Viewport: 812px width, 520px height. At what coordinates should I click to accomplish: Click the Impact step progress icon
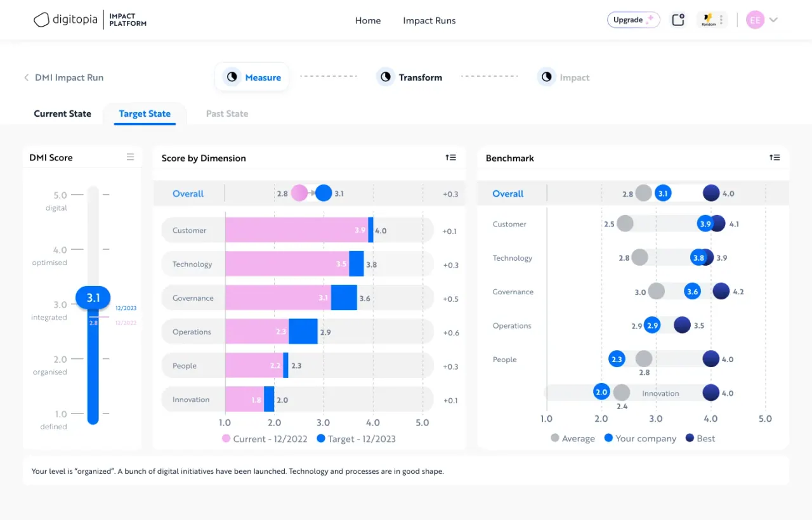tap(546, 77)
